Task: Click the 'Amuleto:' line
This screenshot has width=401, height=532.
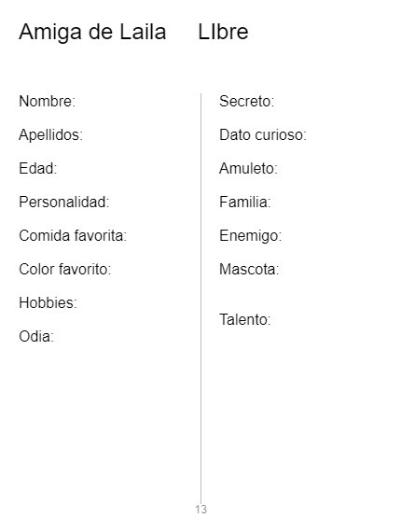Action: tap(248, 168)
